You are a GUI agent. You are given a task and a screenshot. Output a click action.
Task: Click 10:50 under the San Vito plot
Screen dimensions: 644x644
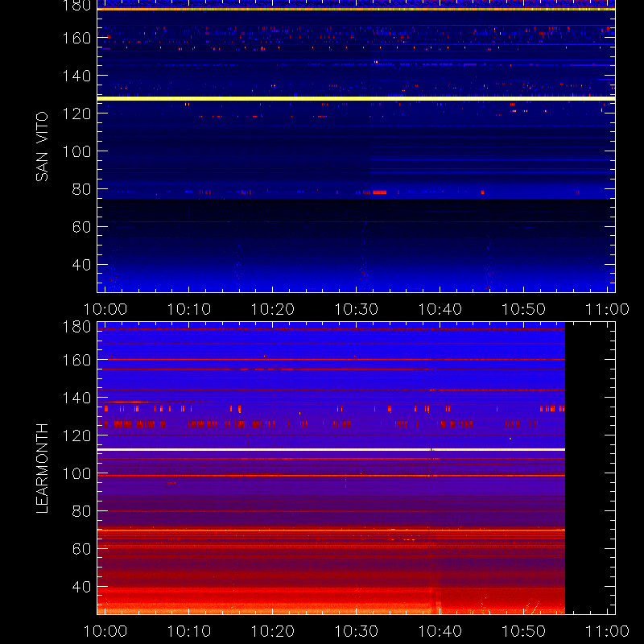coord(524,309)
